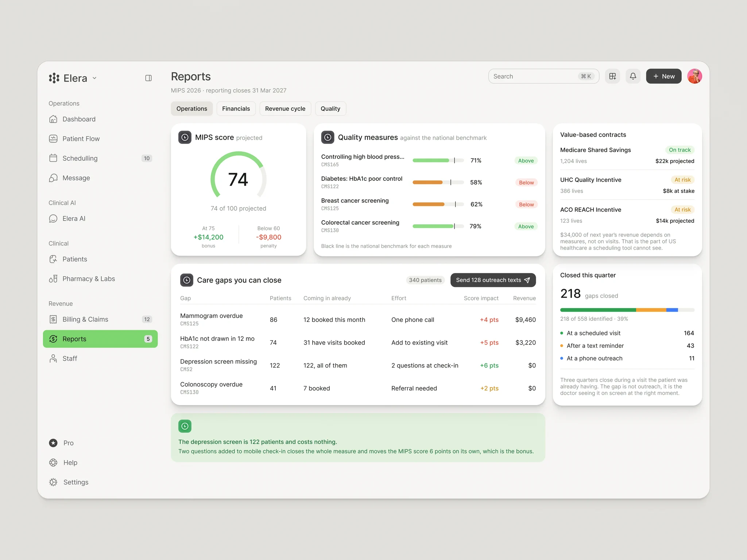747x560 pixels.
Task: Switch to the Revenue cycle tab
Action: point(285,109)
